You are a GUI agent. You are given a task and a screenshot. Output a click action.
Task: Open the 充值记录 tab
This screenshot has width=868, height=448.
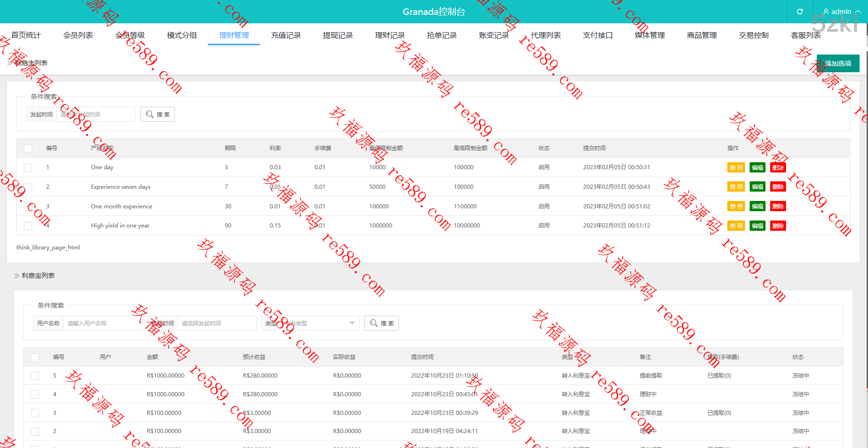(x=286, y=35)
